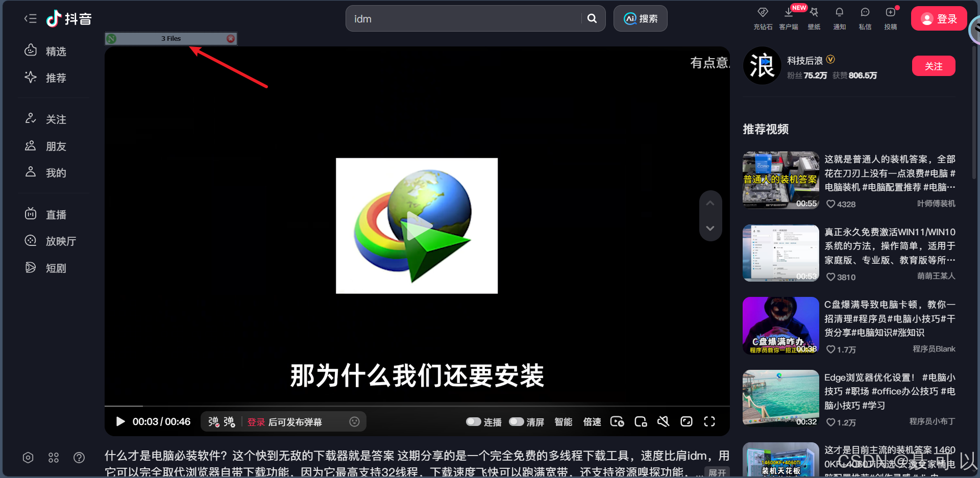Toggle web fullscreen icon
The height and width of the screenshot is (478, 980).
point(687,421)
